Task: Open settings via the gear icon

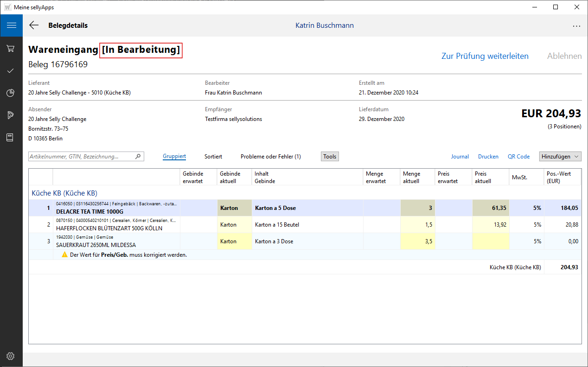Action: point(11,356)
